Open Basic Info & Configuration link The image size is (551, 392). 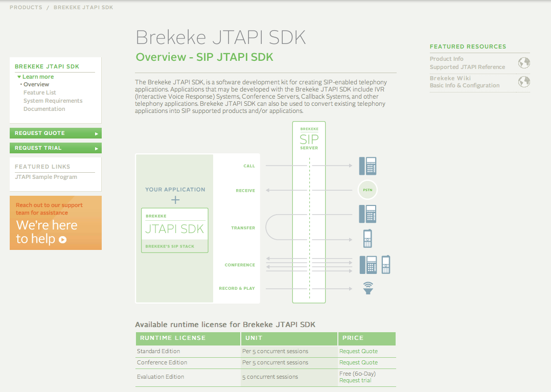click(x=465, y=85)
